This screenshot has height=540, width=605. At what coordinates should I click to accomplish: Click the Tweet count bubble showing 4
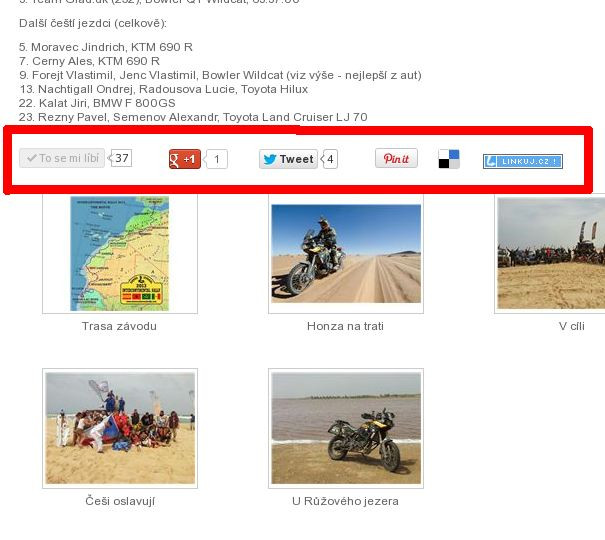pos(331,159)
